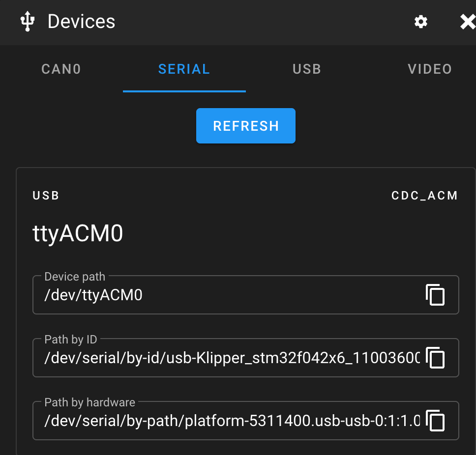Refresh the serial device list
Screen dimensions: 476x455
click(x=246, y=126)
